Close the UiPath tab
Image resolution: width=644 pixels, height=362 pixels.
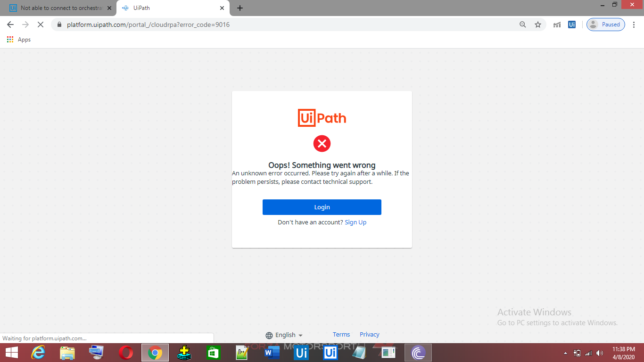coord(222,8)
